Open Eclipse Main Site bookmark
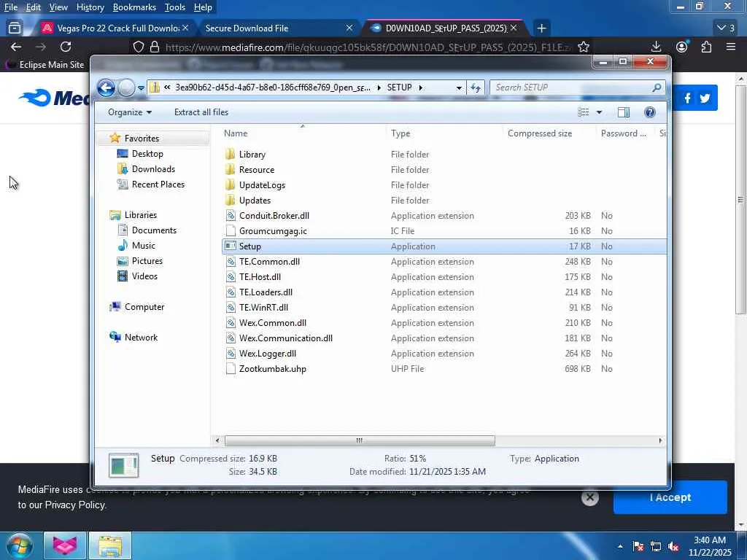Viewport: 747px width, 560px height. click(x=45, y=64)
